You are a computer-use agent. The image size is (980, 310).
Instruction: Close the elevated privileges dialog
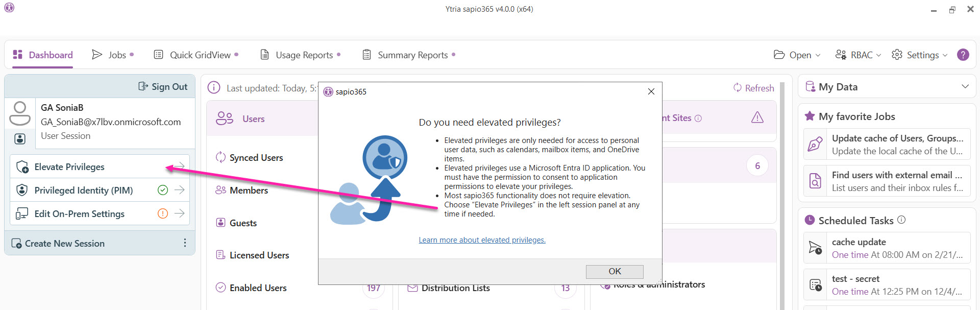coord(651,91)
